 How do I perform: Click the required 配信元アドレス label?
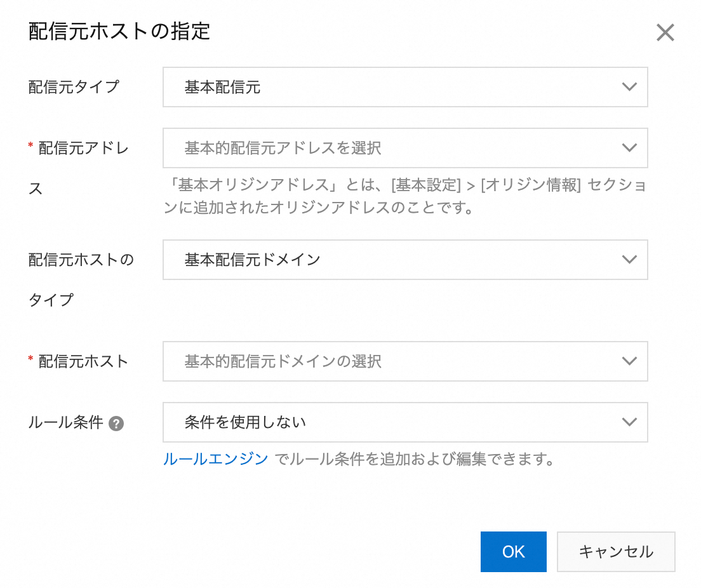pyautogui.click(x=83, y=149)
